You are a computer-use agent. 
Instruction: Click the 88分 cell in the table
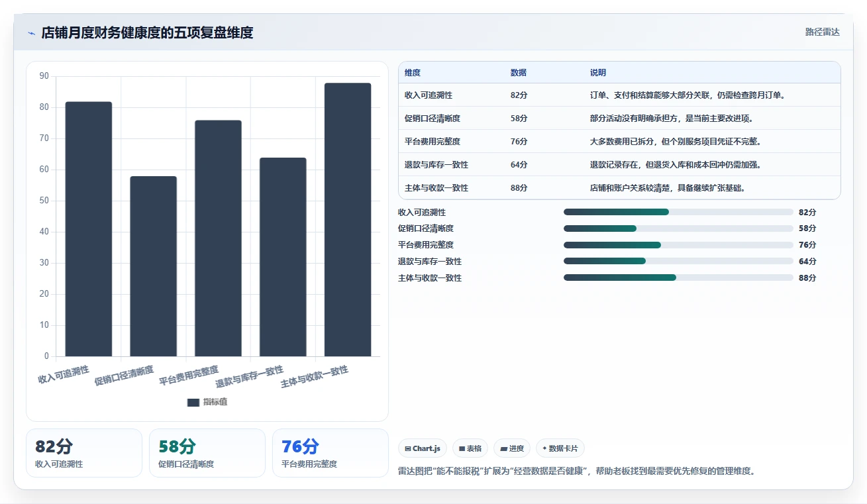click(x=519, y=188)
